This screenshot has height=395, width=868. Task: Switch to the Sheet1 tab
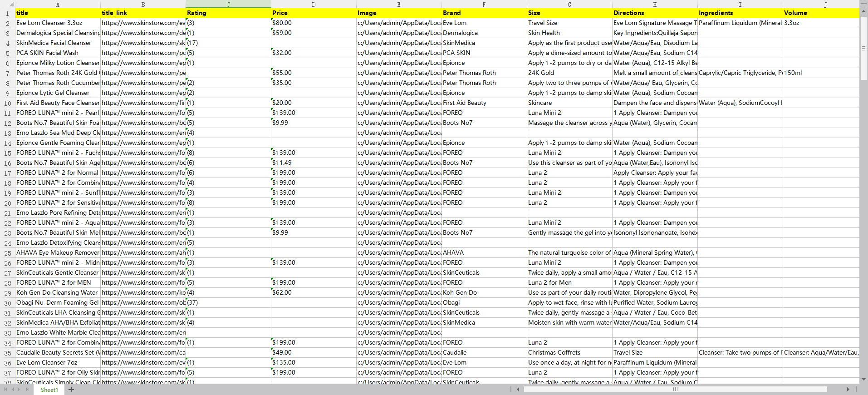point(49,390)
